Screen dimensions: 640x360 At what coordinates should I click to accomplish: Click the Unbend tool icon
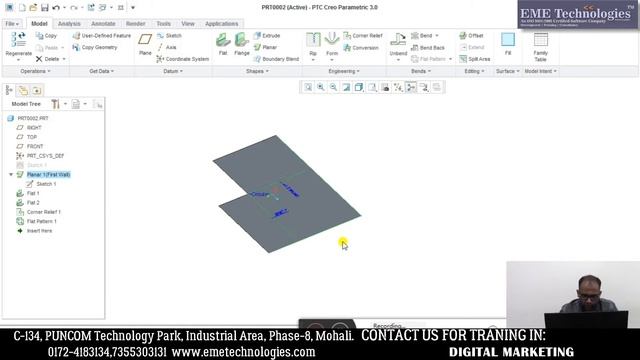(398, 40)
